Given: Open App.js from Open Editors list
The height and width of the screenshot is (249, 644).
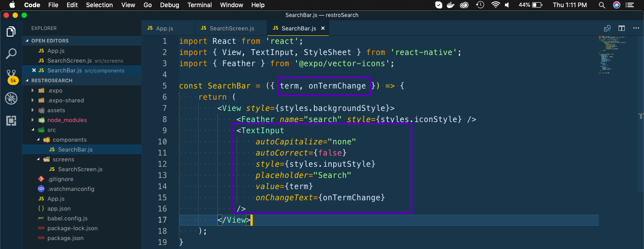Looking at the screenshot, I should click(x=82, y=51).
